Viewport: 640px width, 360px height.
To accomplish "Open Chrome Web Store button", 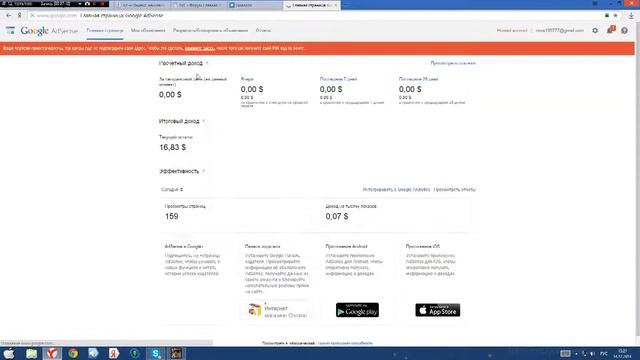I will (x=278, y=310).
